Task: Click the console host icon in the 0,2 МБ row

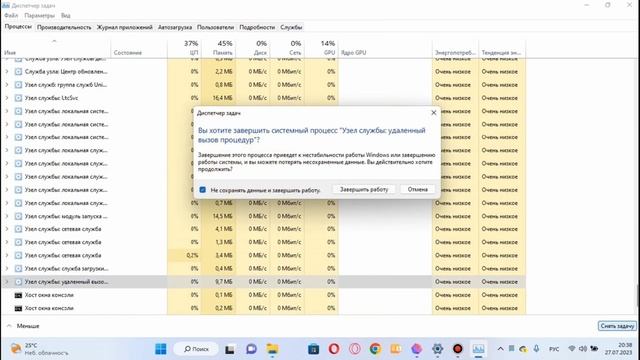Action: pyautogui.click(x=18, y=308)
